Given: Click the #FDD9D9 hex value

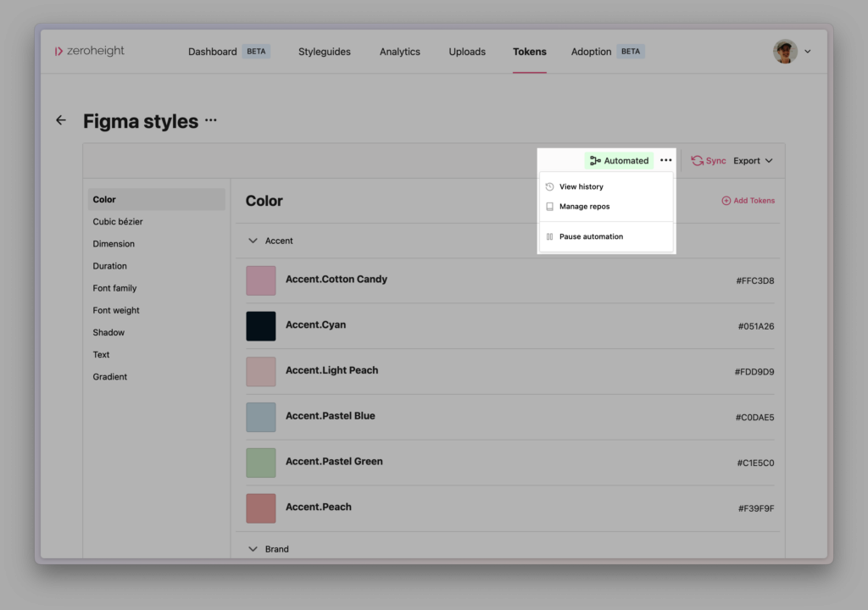Looking at the screenshot, I should pos(754,372).
